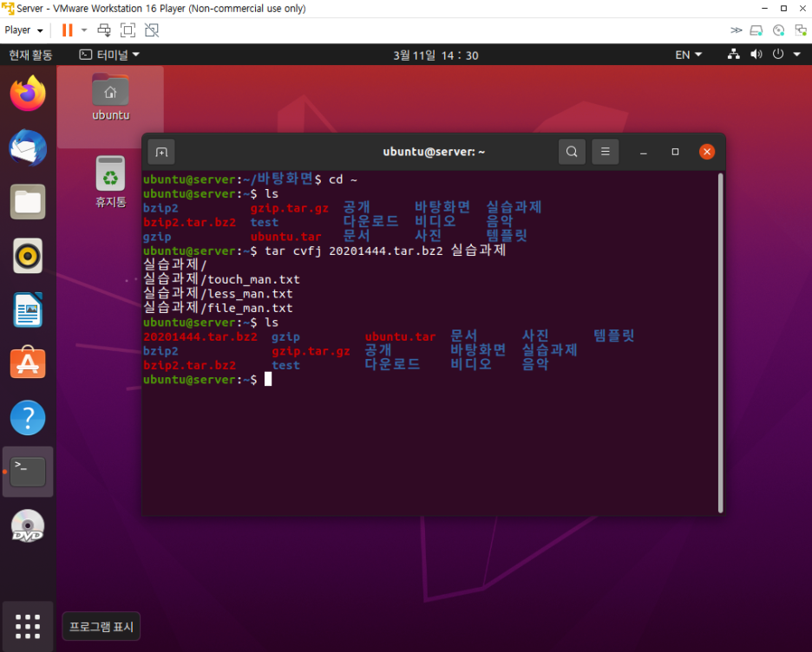The height and width of the screenshot is (652, 812).
Task: Click the VMware toolbar chevron arrows icon
Action: (736, 30)
